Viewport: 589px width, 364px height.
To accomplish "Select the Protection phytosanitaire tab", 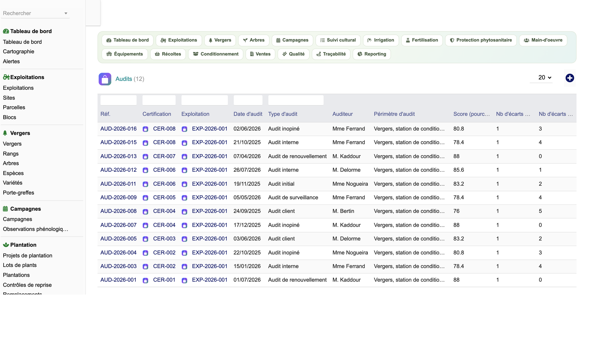I will click(x=481, y=40).
